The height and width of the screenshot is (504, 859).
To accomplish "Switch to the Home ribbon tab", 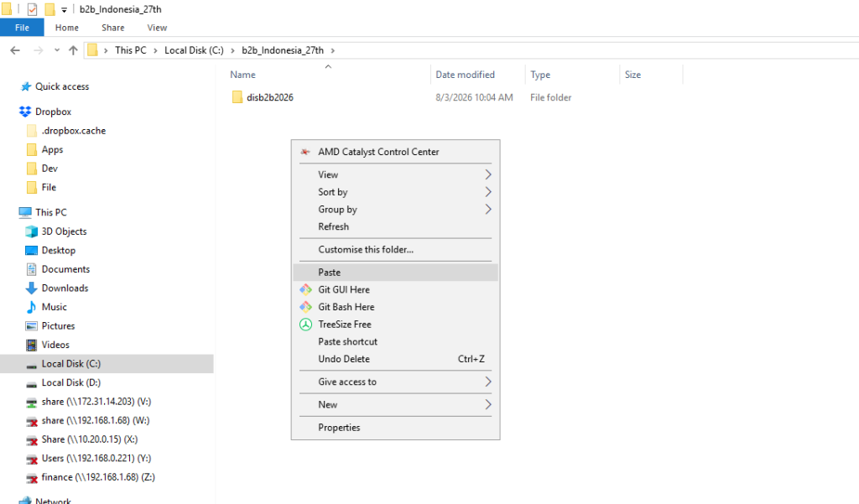I will click(67, 28).
